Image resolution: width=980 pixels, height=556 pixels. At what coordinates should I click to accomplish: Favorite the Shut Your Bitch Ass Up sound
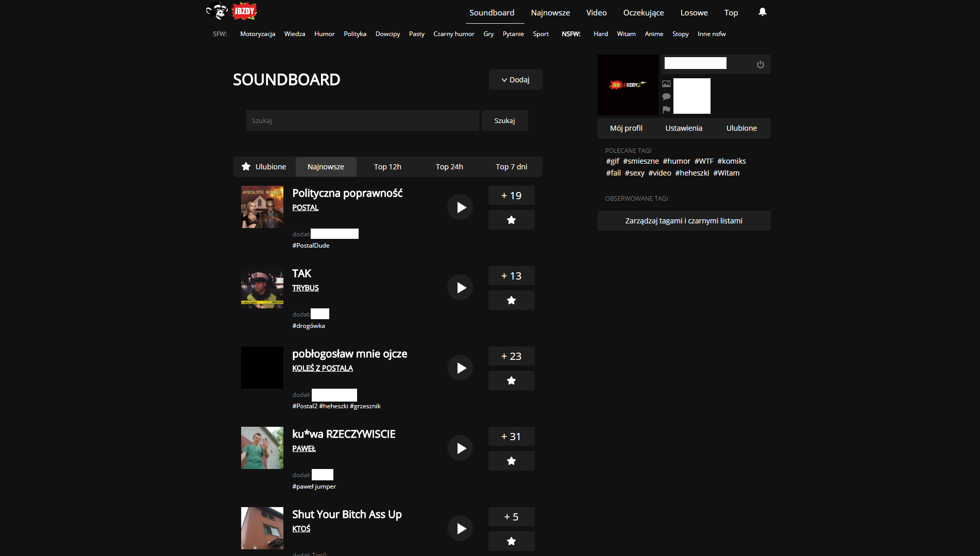click(512, 541)
